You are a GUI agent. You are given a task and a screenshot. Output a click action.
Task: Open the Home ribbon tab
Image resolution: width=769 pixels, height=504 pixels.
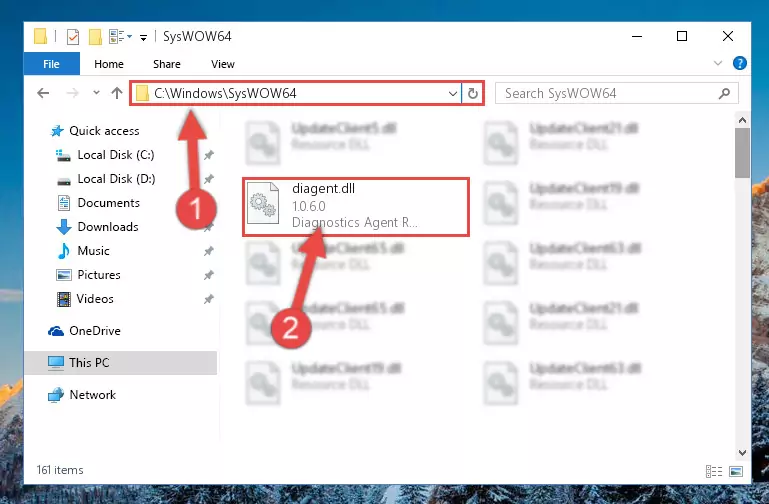tap(109, 64)
